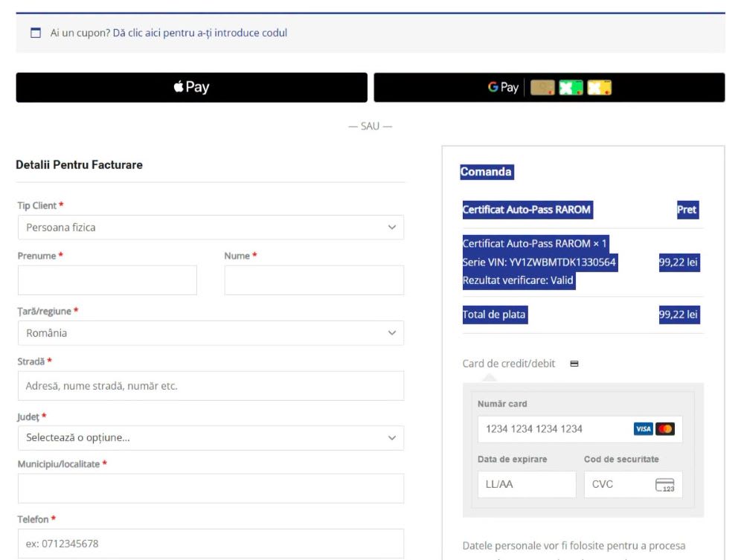Click the Țară/regiune dropdown chevron arrow
This screenshot has height=560, width=744.
(392, 333)
